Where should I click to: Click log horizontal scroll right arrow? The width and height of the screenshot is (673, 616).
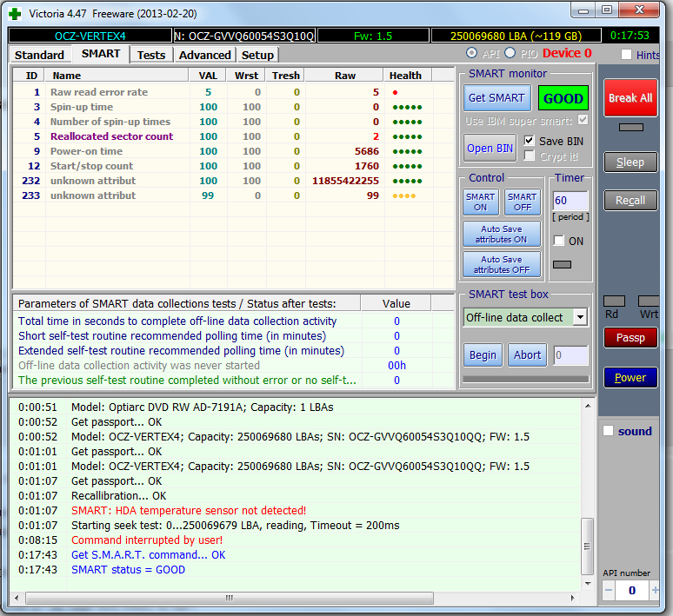click(x=572, y=598)
